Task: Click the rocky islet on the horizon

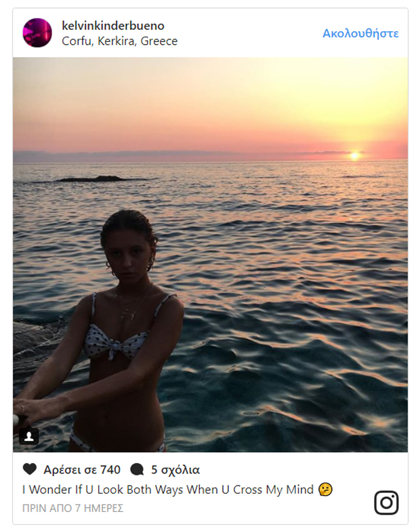Action: click(91, 179)
